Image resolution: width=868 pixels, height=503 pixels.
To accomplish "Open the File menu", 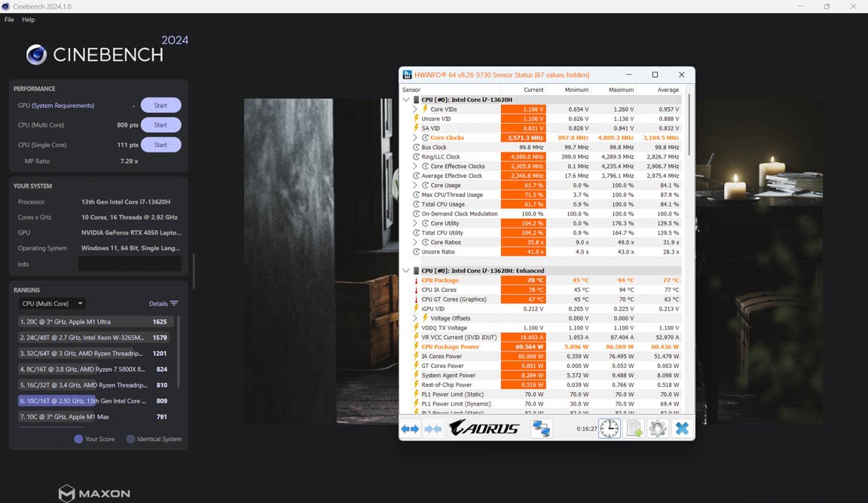I will click(9, 20).
